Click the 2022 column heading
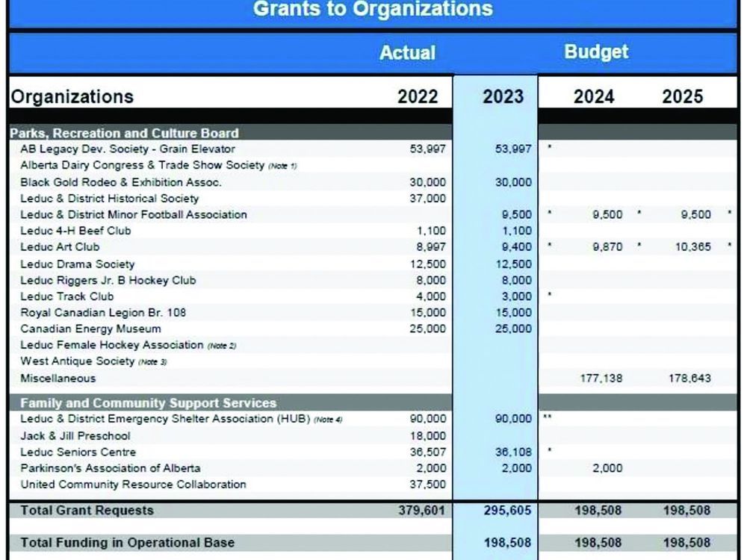This screenshot has width=747, height=560. pos(417,96)
